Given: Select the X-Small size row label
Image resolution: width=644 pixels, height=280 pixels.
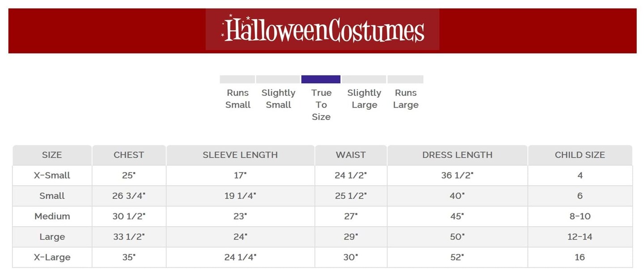Looking at the screenshot, I should (x=52, y=175).
